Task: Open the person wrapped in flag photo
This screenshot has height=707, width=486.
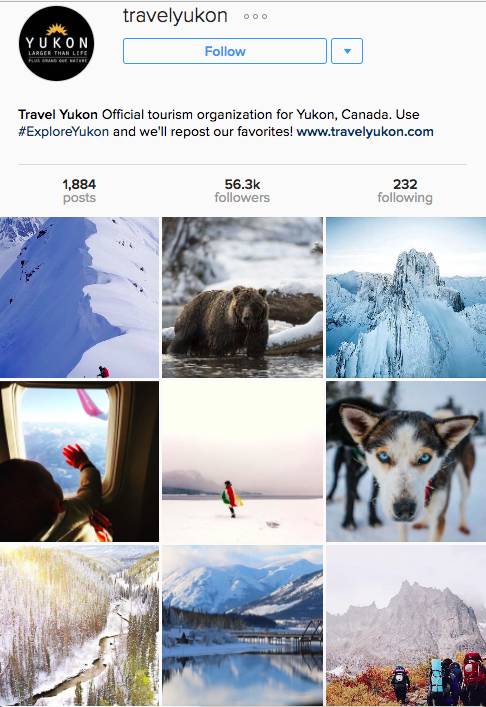Action: [243, 461]
